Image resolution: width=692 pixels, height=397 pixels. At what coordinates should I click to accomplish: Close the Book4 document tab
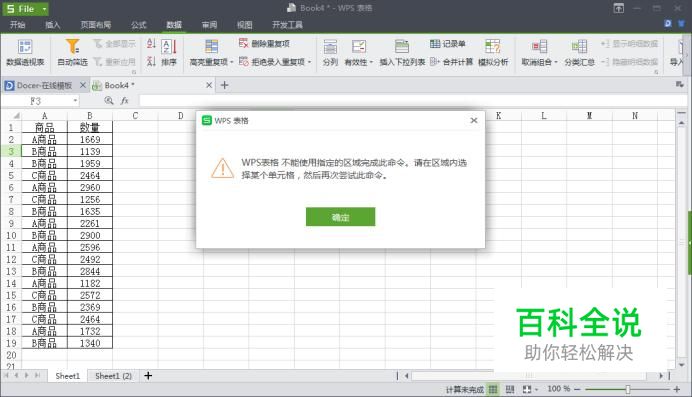pos(209,85)
